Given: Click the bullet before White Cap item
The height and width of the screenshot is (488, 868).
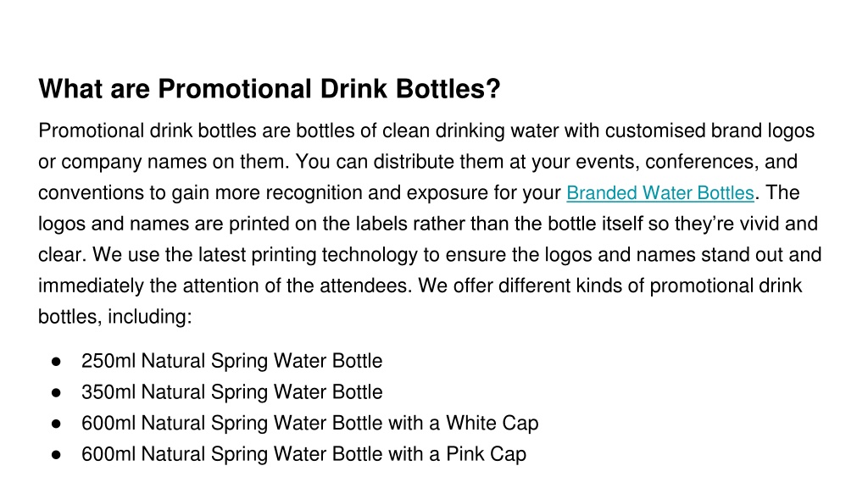Looking at the screenshot, I should tap(56, 424).
